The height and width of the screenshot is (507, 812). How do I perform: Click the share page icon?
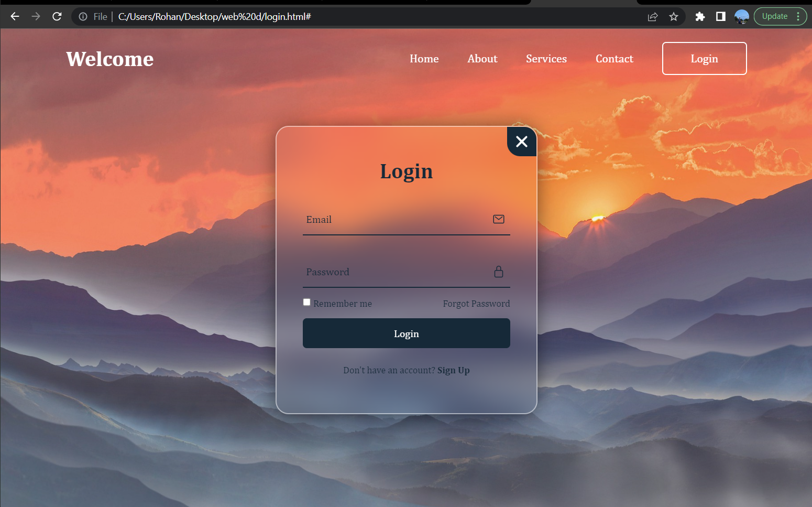coord(653,17)
